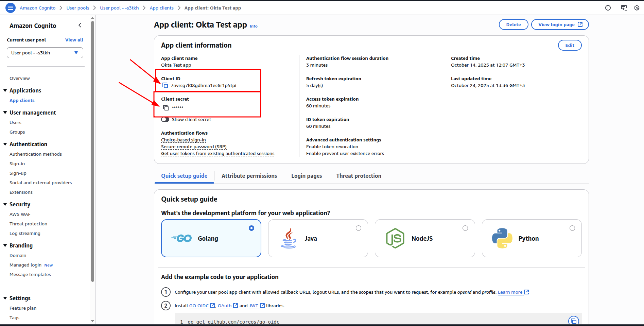Image resolution: width=644 pixels, height=326 pixels.
Task: Select the NodeJS radio button
Action: pos(465,228)
